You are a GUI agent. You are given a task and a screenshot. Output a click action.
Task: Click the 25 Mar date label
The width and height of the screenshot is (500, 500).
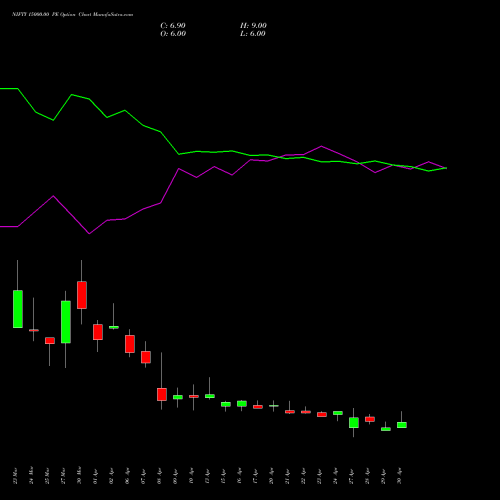tap(47, 476)
